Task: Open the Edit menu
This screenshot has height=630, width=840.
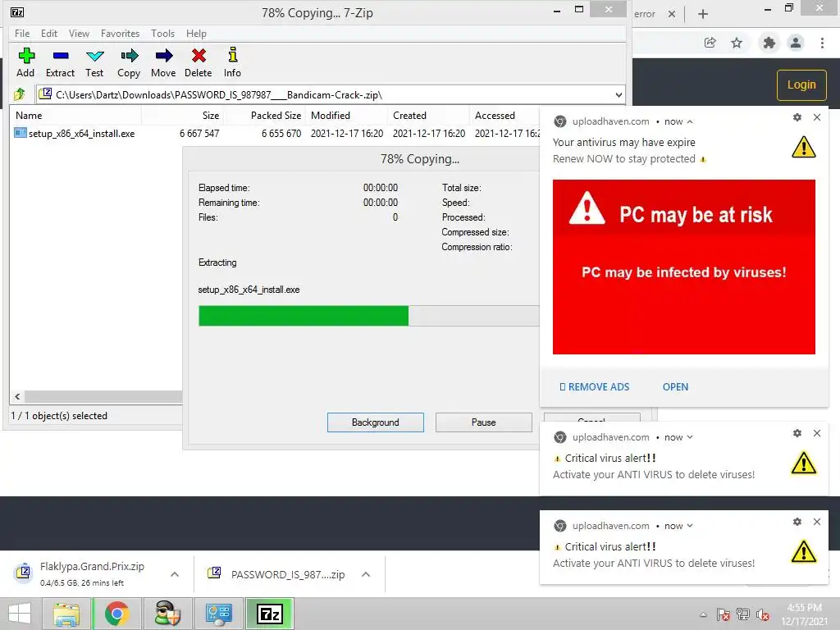Action: [x=48, y=33]
